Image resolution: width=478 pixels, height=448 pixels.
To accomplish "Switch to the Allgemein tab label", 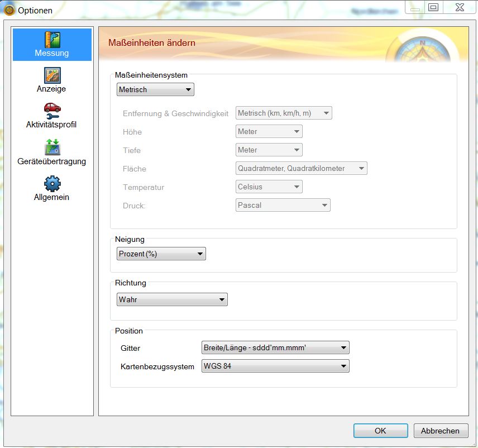I will 51,197.
